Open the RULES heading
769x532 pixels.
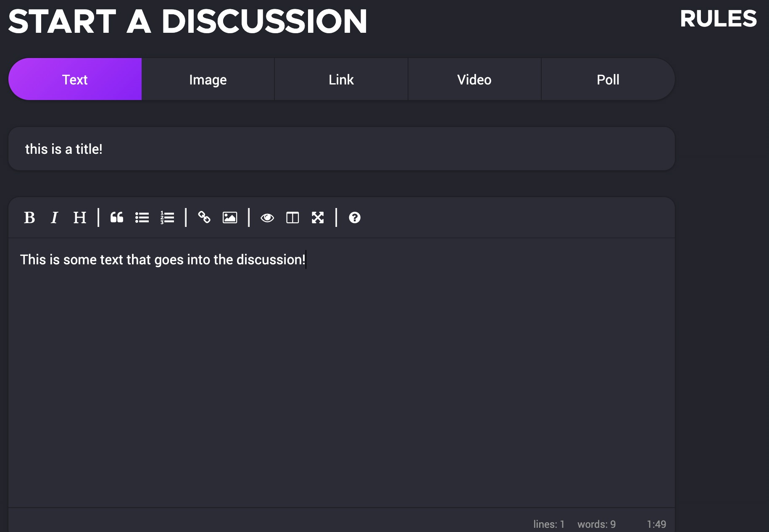tap(718, 19)
